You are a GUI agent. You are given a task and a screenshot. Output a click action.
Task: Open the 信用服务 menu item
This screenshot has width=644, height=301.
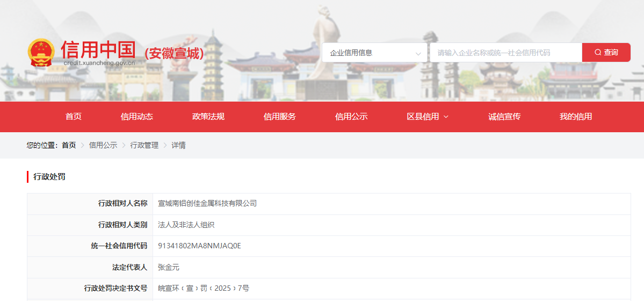click(x=280, y=117)
